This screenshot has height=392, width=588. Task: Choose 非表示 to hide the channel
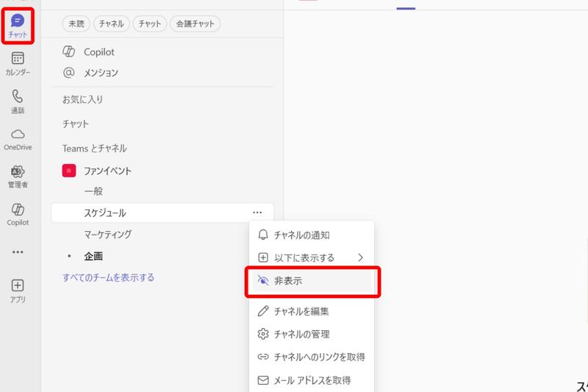point(312,281)
